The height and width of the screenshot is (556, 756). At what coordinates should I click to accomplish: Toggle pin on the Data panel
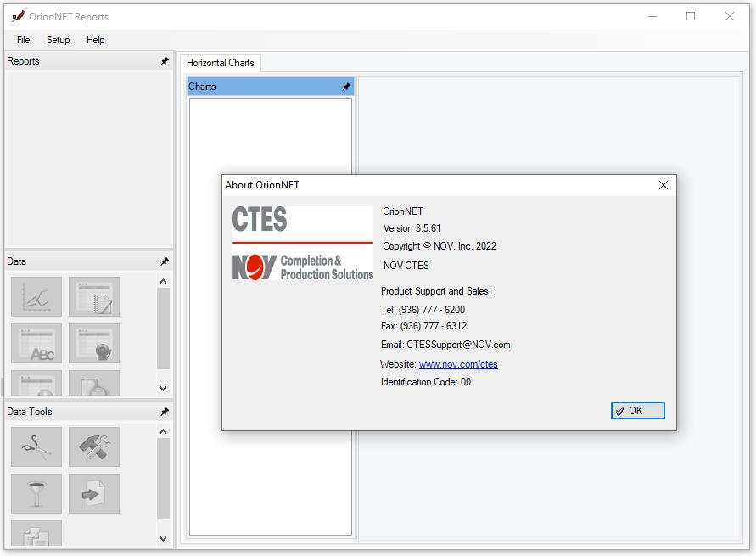coord(165,261)
